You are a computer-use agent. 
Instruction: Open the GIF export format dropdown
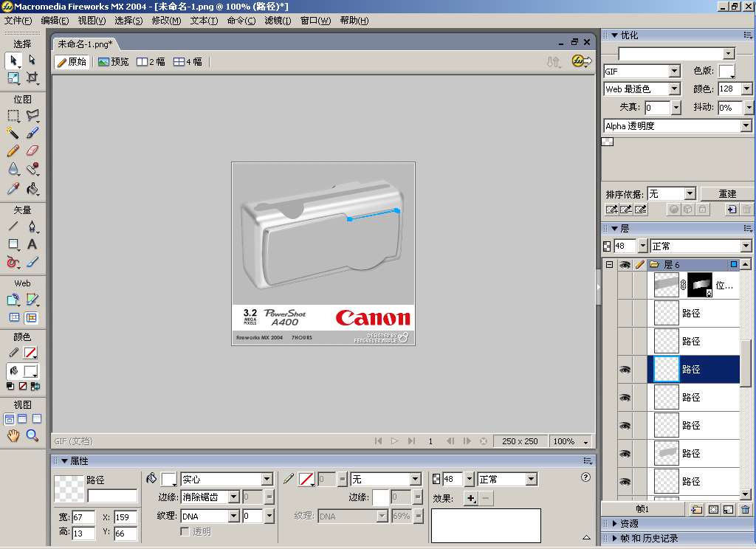click(x=675, y=72)
